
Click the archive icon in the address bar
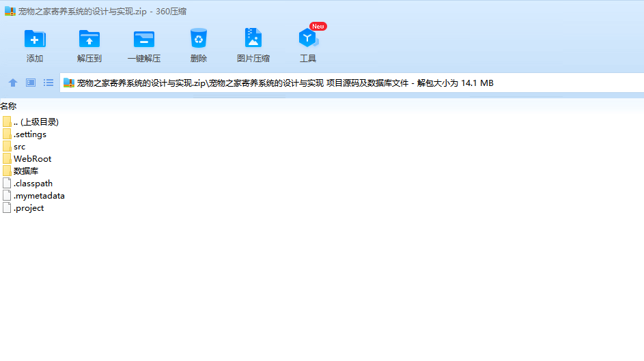coord(68,83)
